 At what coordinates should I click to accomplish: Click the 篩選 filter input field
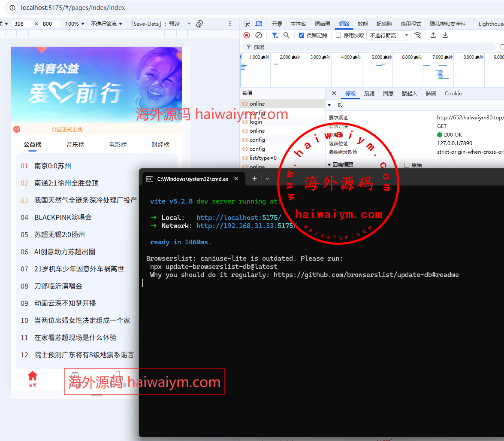tap(369, 47)
